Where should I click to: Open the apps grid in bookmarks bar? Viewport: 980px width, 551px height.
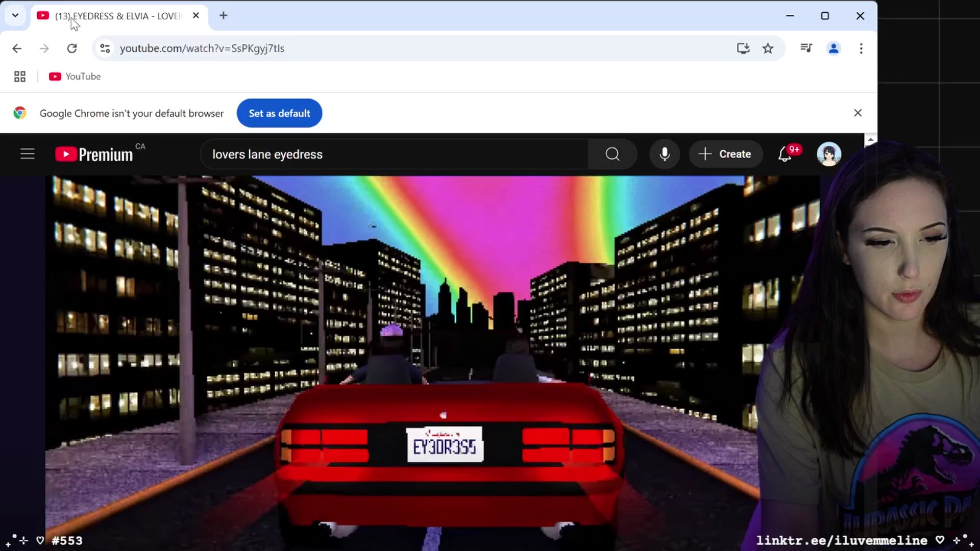pos(20,77)
